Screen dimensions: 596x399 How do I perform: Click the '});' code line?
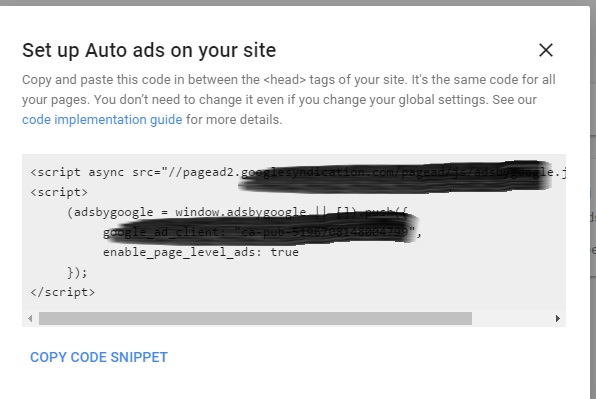click(77, 272)
